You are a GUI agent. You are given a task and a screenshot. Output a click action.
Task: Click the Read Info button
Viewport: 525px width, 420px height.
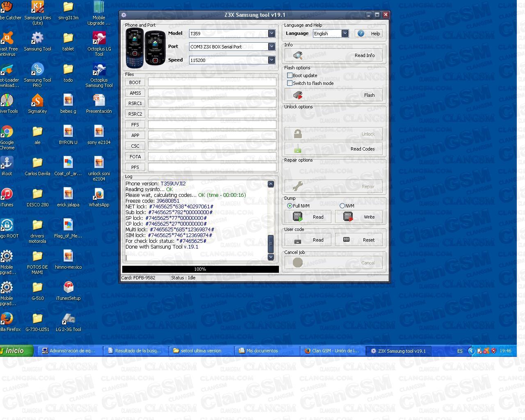click(334, 55)
